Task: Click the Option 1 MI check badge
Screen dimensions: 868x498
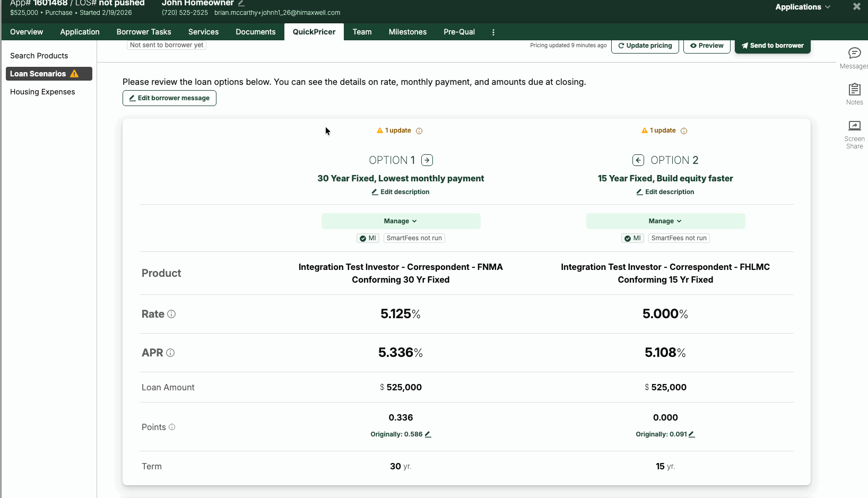Action: coord(368,238)
